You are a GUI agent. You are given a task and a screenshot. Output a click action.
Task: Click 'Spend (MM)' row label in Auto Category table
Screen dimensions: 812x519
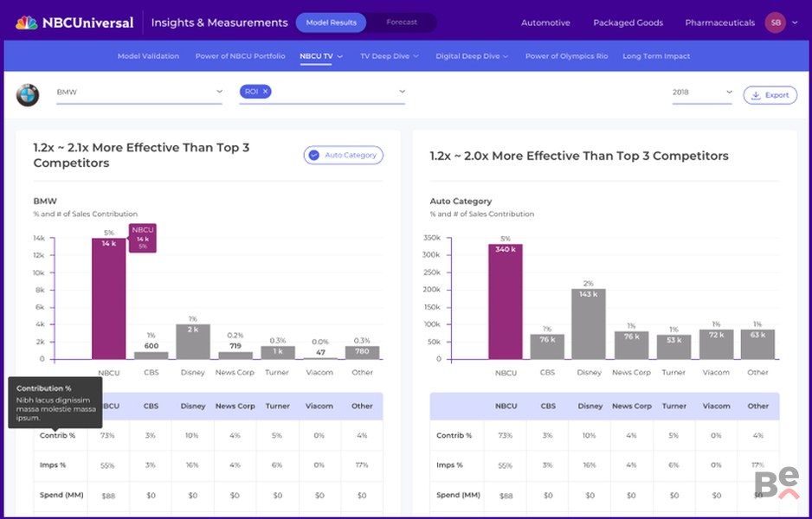point(458,495)
